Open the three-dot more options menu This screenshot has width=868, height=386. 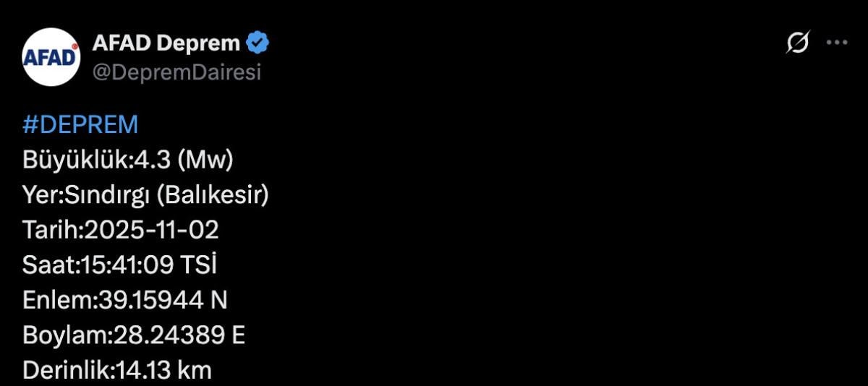(836, 43)
